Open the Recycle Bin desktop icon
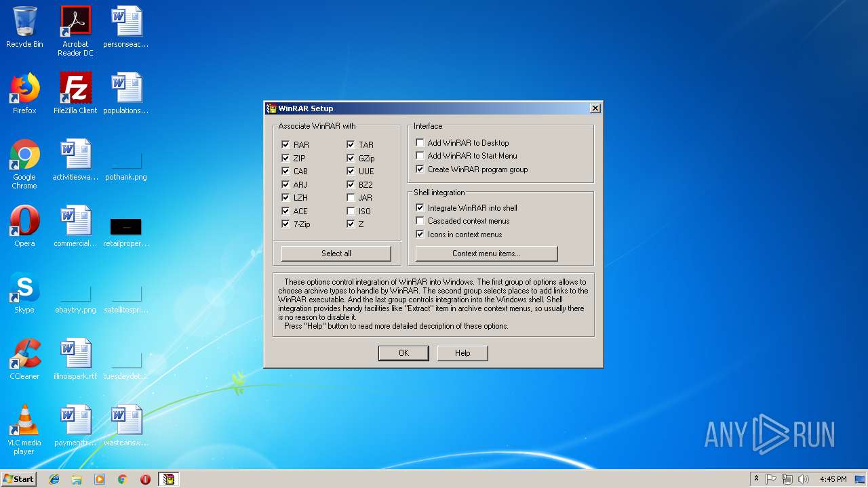868x488 pixels. click(24, 27)
